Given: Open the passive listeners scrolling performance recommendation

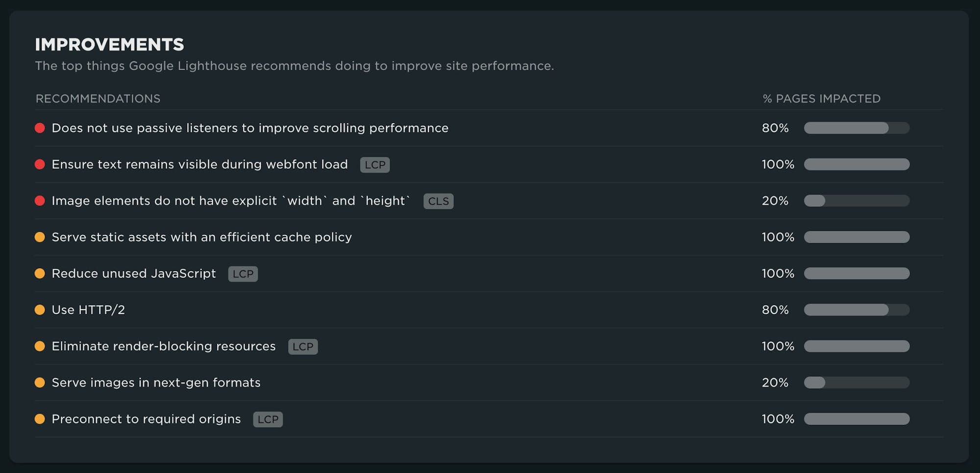Looking at the screenshot, I should (x=250, y=128).
